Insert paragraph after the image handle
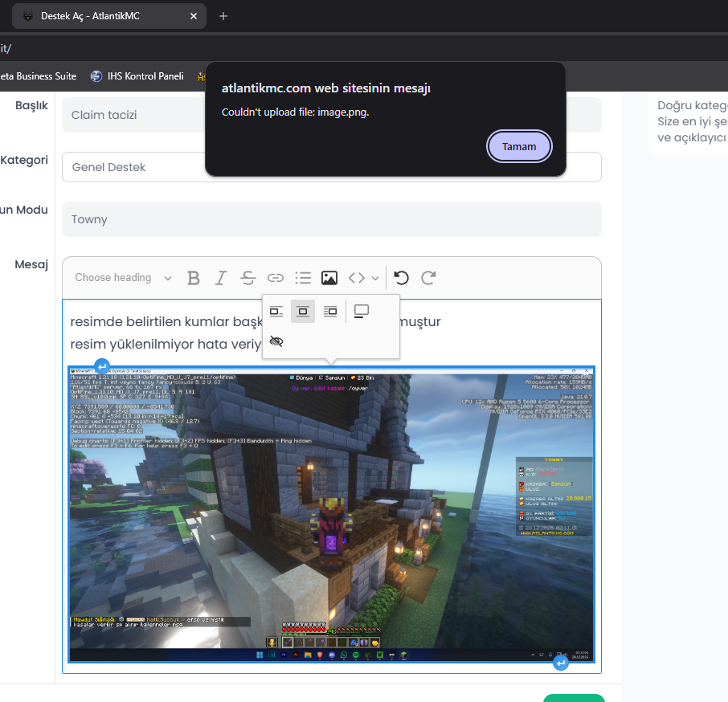This screenshot has height=702, width=728. (x=561, y=663)
